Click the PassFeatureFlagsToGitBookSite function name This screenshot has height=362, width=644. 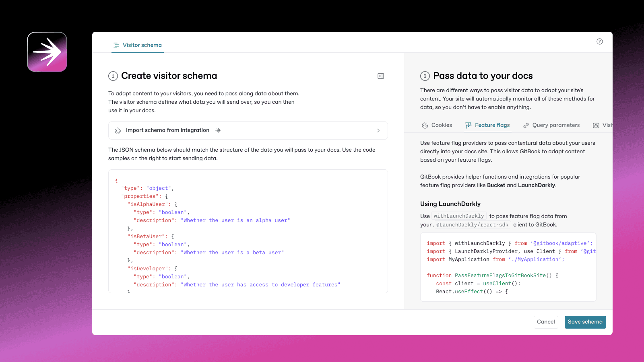[500, 276]
